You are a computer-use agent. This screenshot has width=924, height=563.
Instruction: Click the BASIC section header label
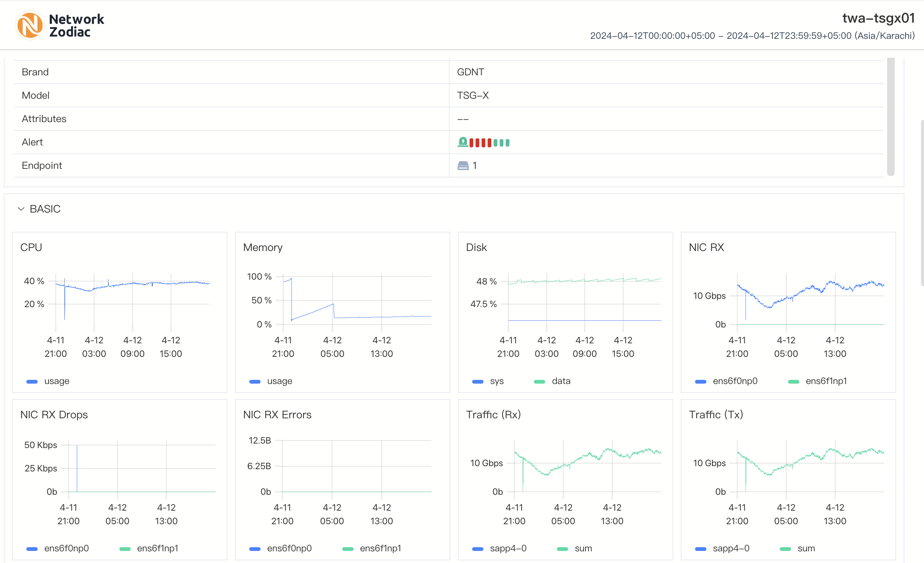click(x=45, y=209)
